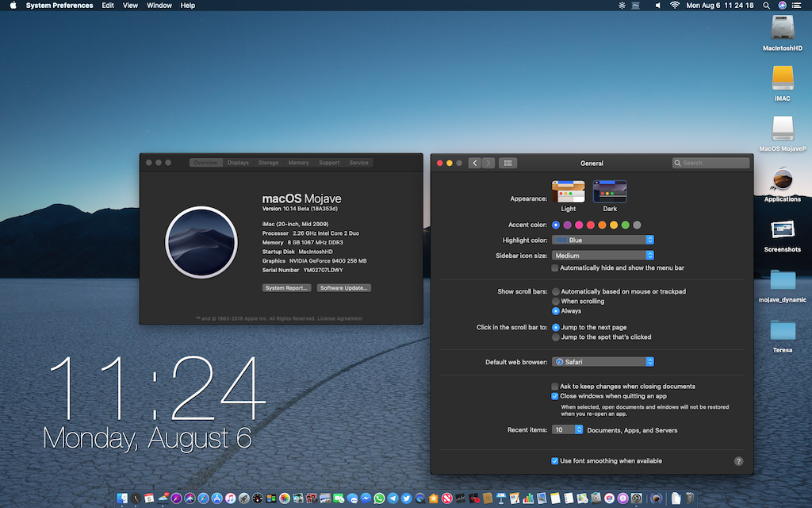Open mojave_dynamic folder on desktop

[x=783, y=280]
